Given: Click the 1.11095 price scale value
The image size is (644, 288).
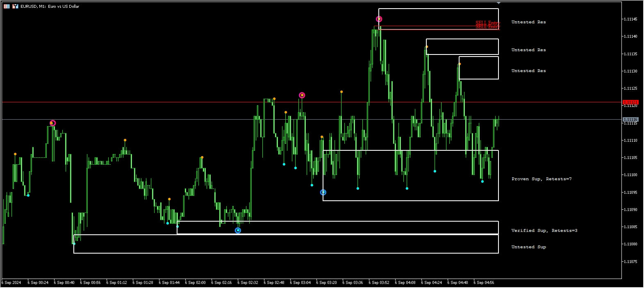Looking at the screenshot, I should coord(631,193).
